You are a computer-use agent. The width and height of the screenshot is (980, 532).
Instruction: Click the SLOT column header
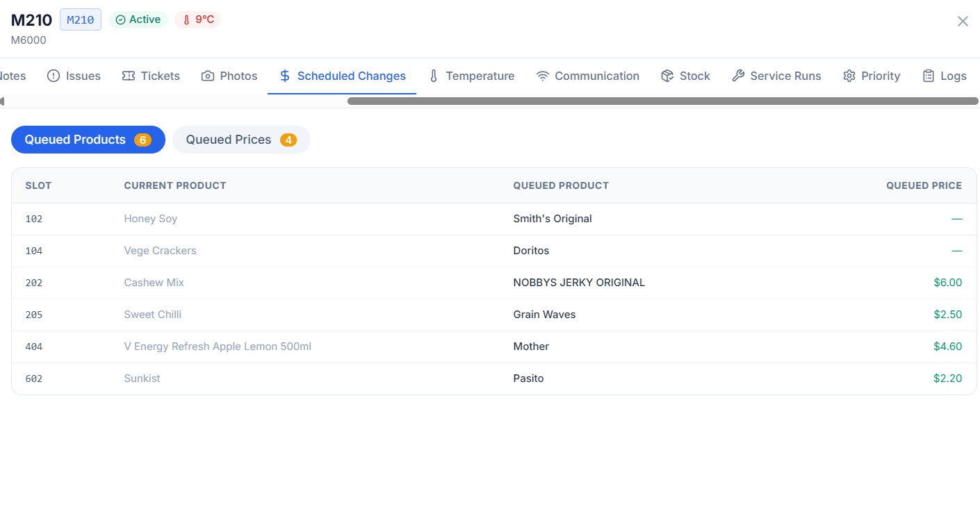pos(38,185)
